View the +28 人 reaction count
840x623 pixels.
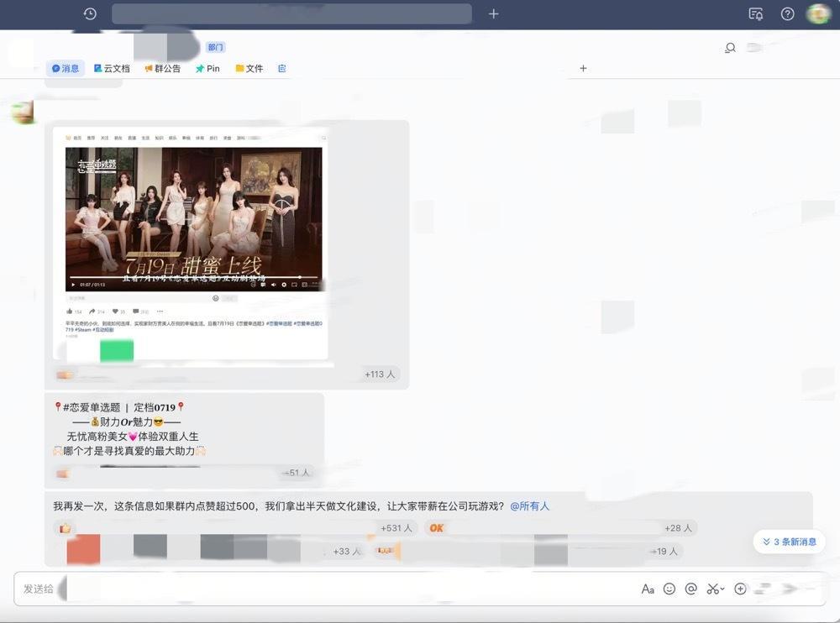pos(678,528)
